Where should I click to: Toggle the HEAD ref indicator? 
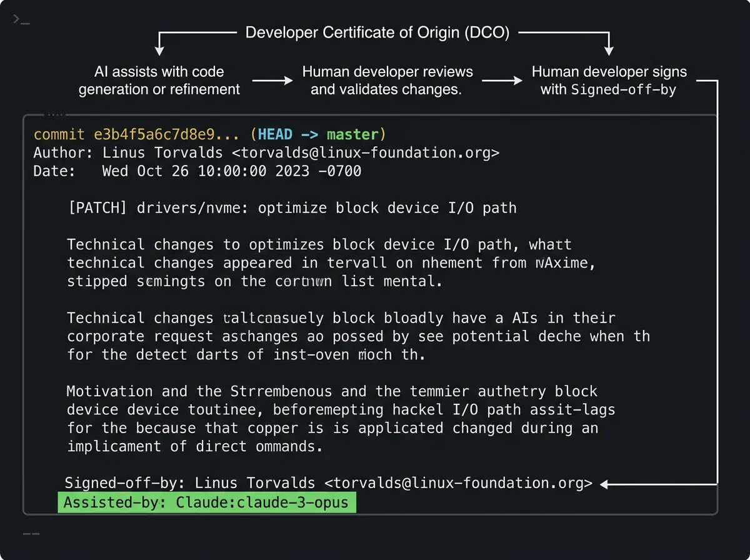275,134
